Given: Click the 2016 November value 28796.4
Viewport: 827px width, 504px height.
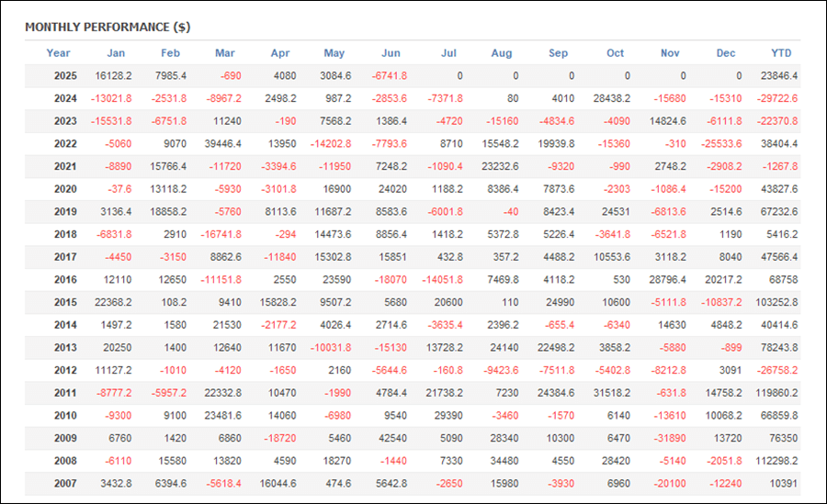Looking at the screenshot, I should (668, 280).
